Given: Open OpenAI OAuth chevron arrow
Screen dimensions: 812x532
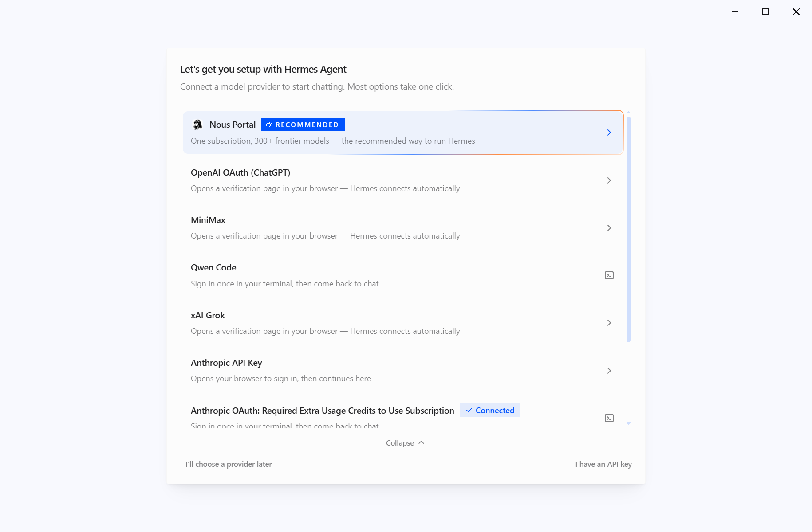Looking at the screenshot, I should 609,180.
